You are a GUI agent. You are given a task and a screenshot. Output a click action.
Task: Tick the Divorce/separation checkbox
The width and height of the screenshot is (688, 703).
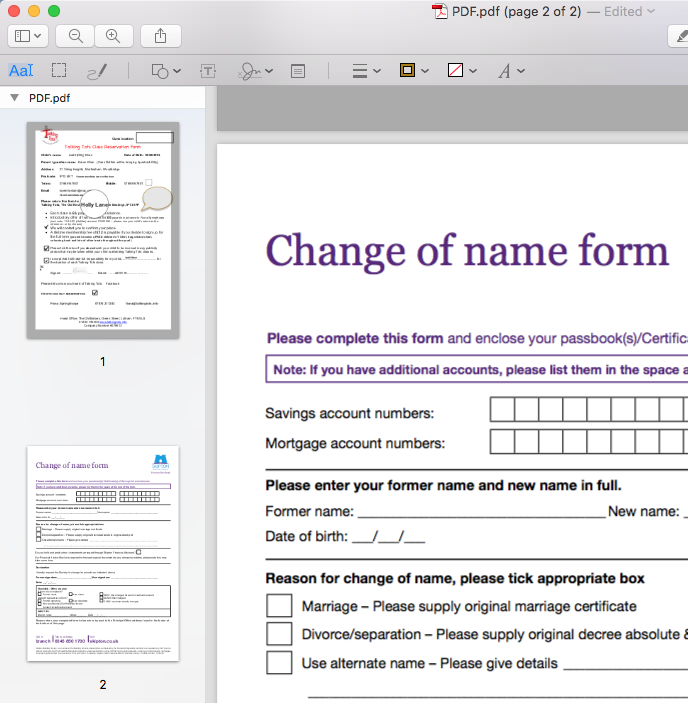[x=279, y=634]
